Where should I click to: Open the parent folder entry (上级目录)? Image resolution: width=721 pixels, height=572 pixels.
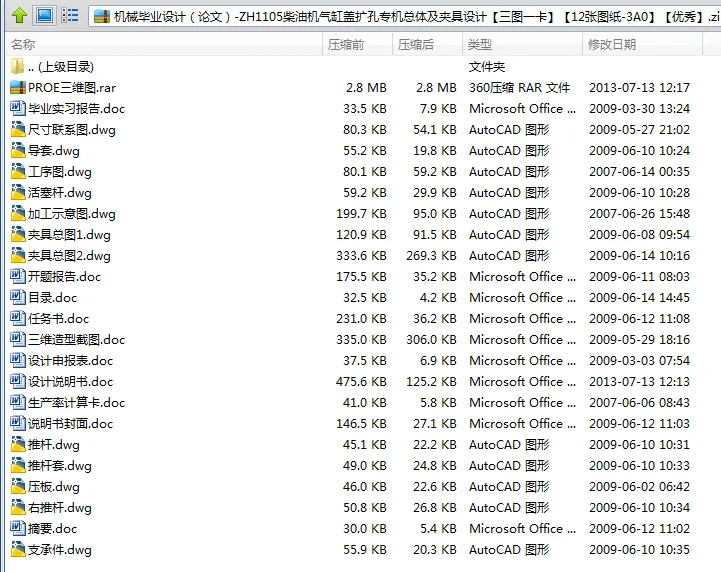(61, 67)
